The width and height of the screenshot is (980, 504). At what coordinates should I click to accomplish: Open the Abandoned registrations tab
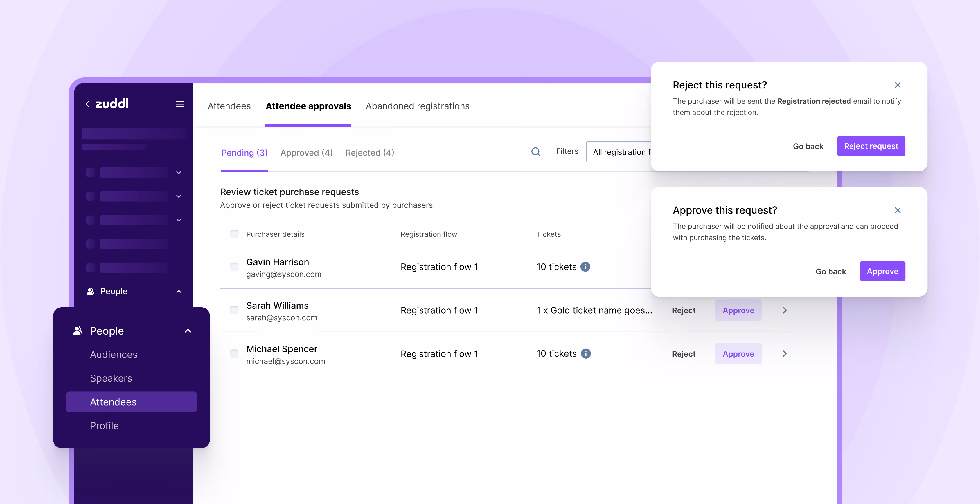417,106
